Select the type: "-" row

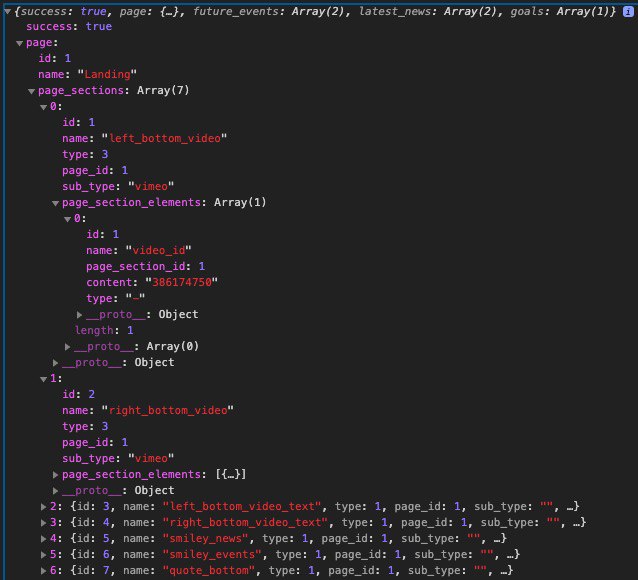click(x=116, y=298)
